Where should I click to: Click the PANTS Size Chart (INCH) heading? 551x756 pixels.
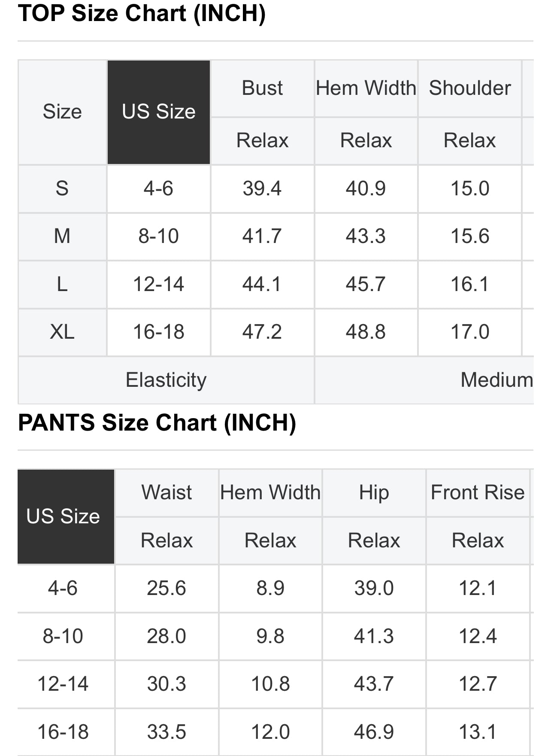point(157,423)
